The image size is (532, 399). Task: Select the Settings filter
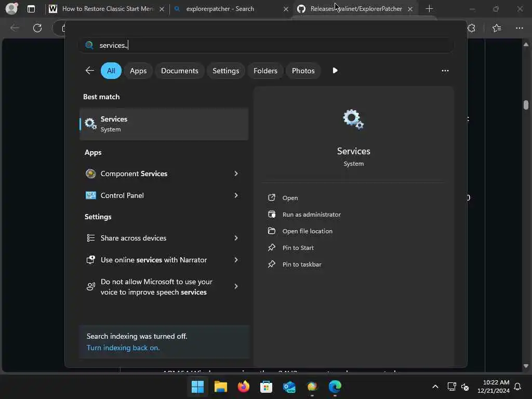coord(225,71)
